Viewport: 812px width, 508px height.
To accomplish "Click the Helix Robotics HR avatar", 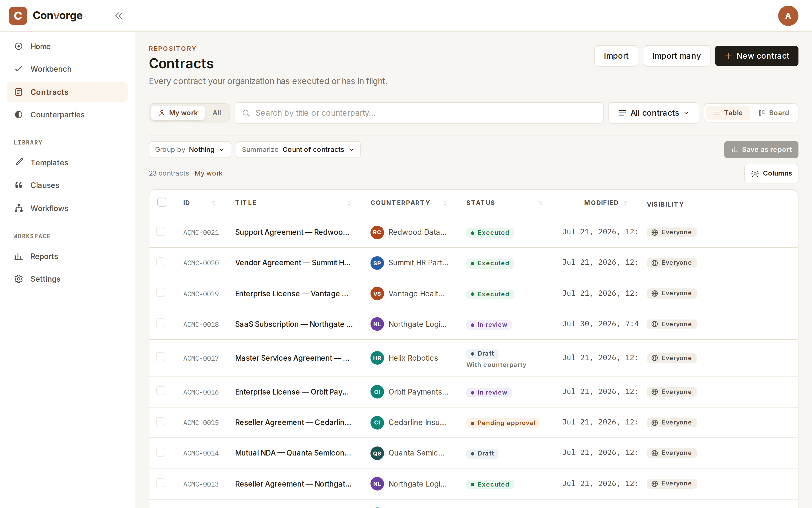I will pyautogui.click(x=377, y=358).
